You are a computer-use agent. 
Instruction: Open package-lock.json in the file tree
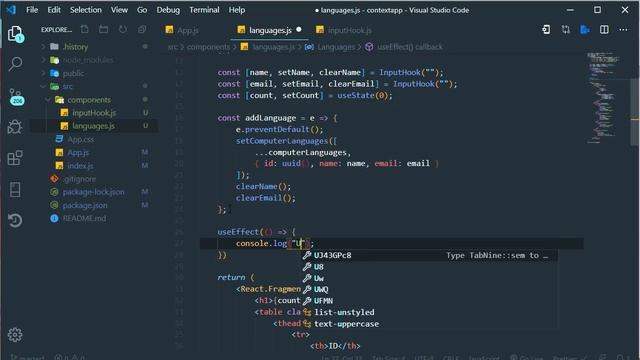(x=94, y=192)
